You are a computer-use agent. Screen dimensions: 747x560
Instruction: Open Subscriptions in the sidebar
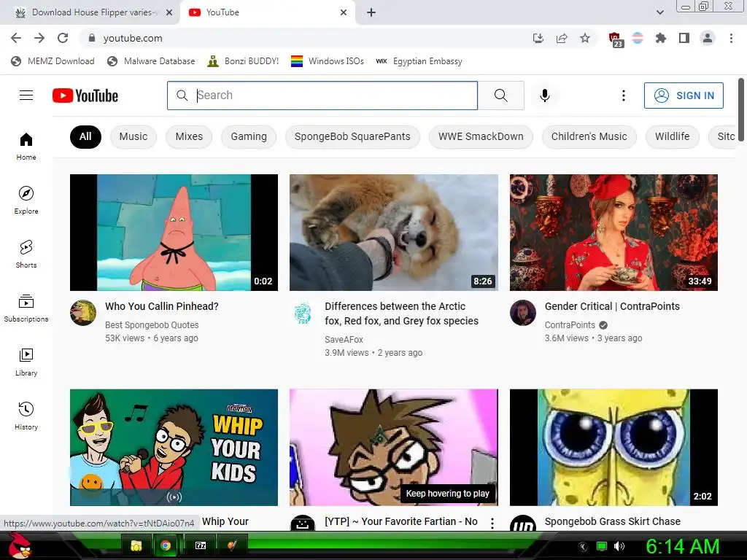[x=26, y=308]
